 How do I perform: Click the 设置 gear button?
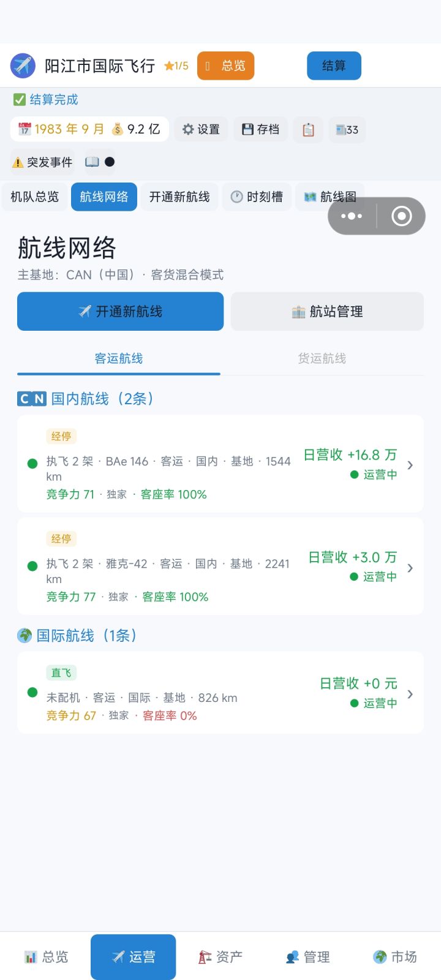[x=202, y=129]
